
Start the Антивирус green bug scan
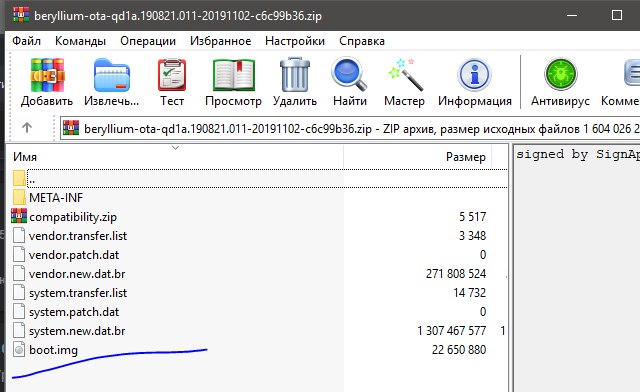click(x=560, y=74)
